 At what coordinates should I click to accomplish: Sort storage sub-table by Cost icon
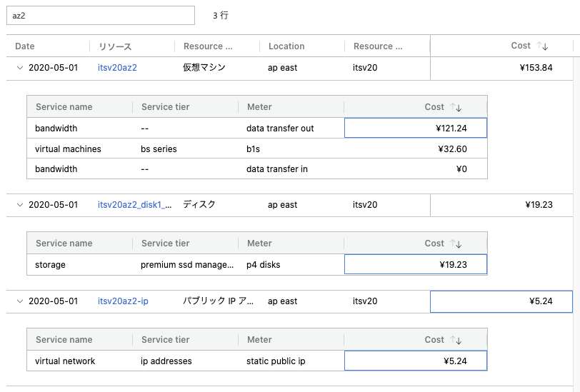[454, 243]
